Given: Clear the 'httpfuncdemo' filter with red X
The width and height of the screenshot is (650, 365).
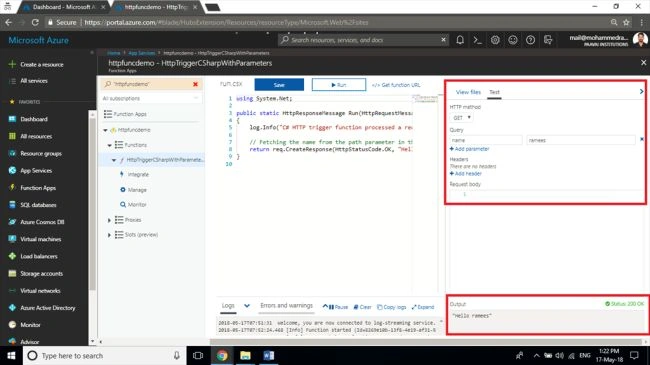Looking at the screenshot, I should [195, 84].
